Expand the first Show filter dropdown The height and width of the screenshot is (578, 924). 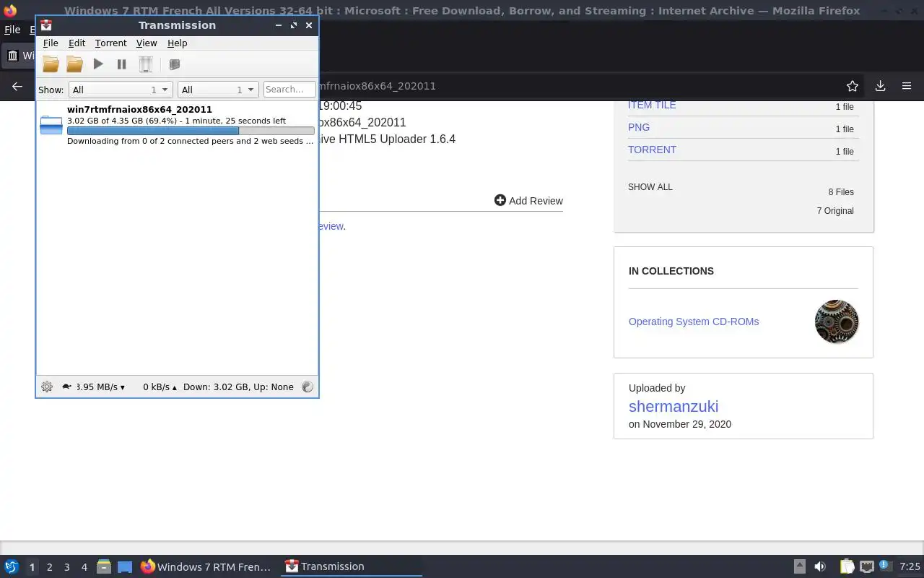(x=120, y=90)
